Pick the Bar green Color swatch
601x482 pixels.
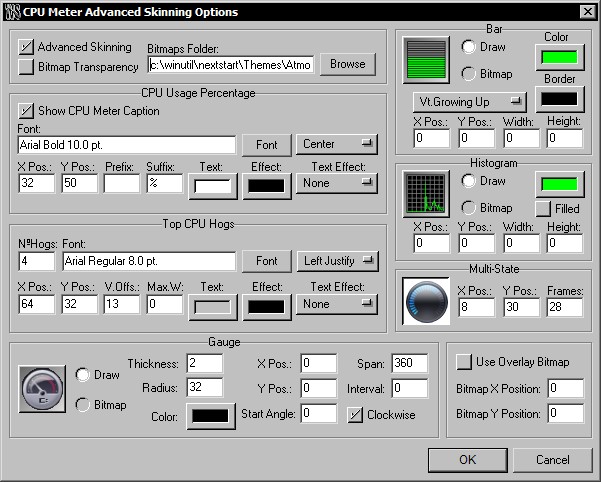(x=560, y=57)
